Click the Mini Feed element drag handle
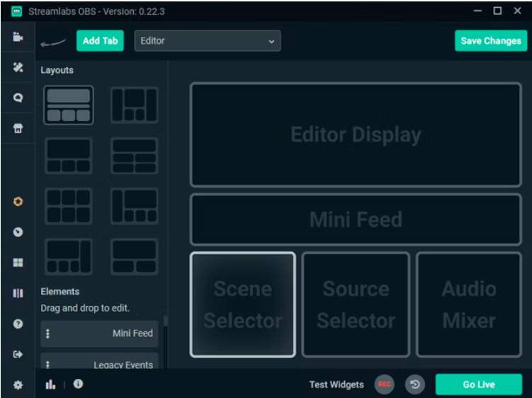Screen dimensions: 532x398 (x=48, y=334)
